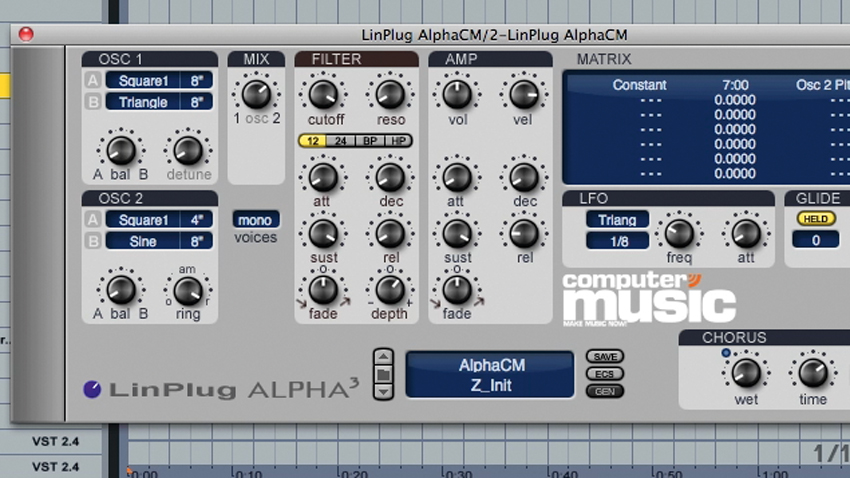Click the amp att knob
The width and height of the screenshot is (850, 478).
(x=458, y=177)
